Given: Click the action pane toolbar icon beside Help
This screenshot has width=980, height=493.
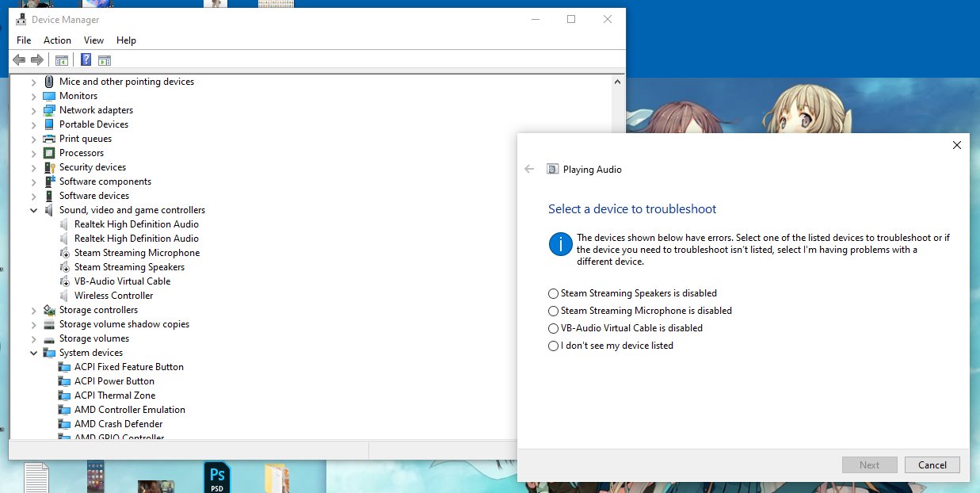Looking at the screenshot, I should click(x=105, y=60).
